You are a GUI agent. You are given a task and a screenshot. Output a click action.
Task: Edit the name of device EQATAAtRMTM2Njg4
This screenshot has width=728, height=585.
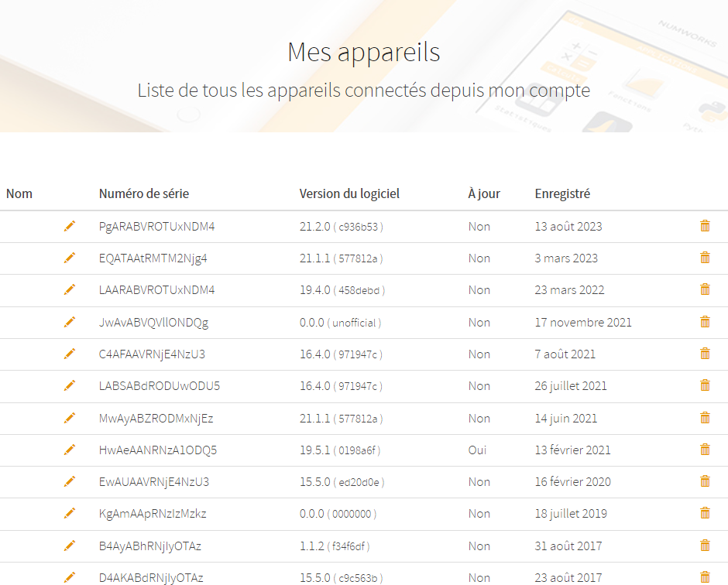[70, 258]
